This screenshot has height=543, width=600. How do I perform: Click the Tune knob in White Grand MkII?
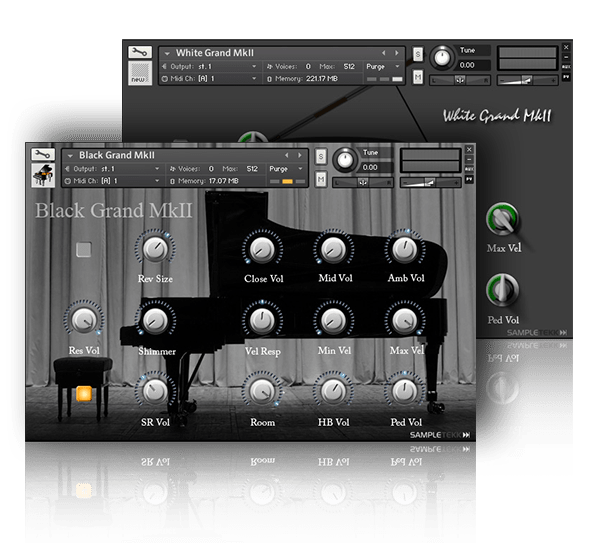point(442,57)
